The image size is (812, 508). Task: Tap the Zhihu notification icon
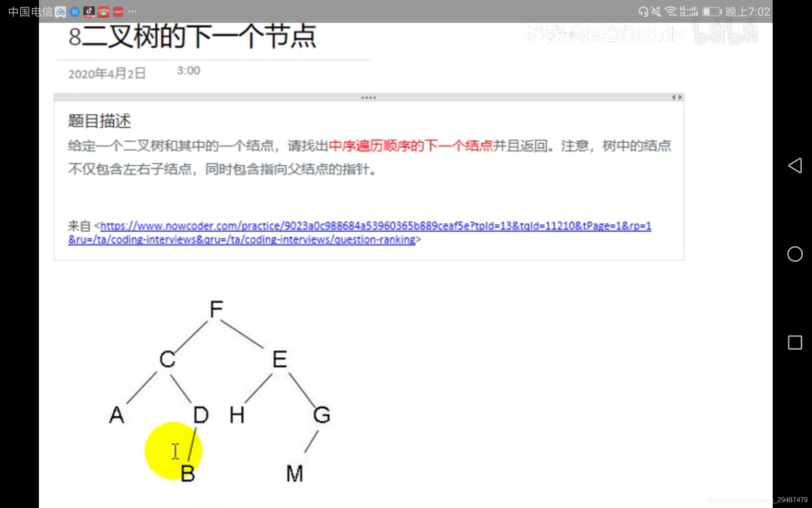[x=75, y=12]
